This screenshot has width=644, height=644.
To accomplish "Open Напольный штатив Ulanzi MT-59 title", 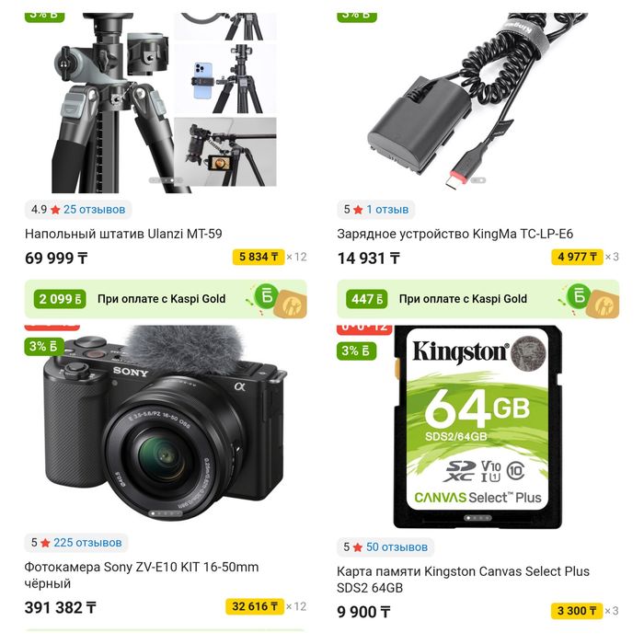I will [123, 234].
